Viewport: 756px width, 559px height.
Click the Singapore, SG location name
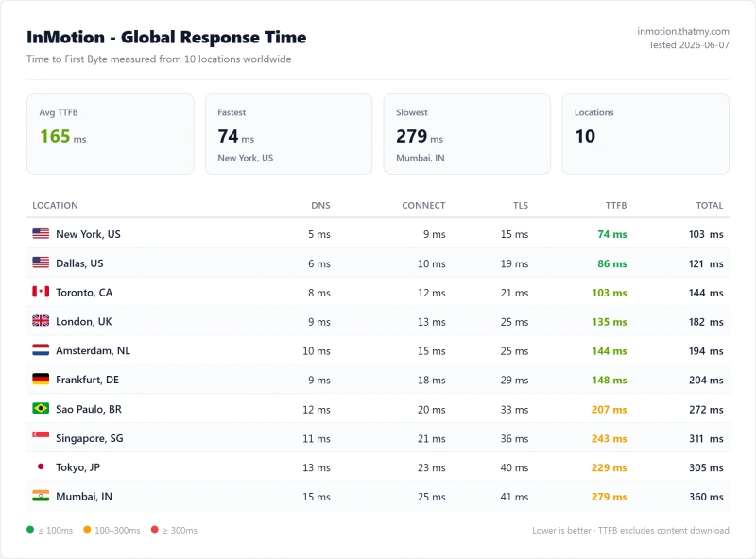(90, 438)
